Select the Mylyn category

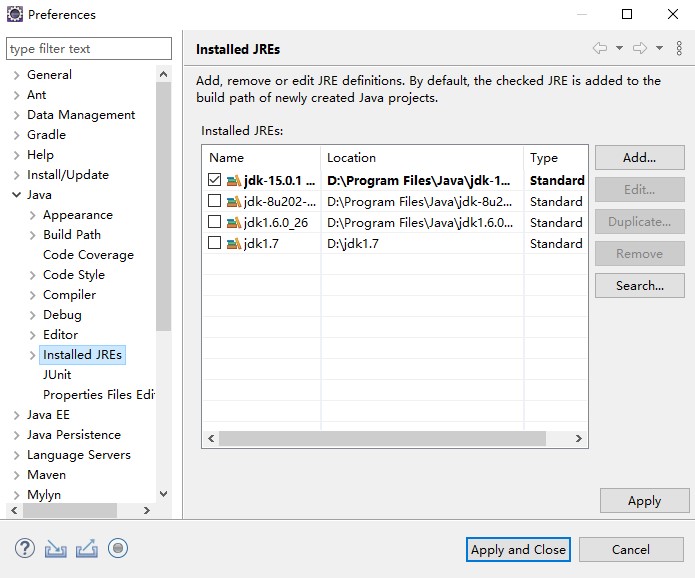[x=44, y=495]
